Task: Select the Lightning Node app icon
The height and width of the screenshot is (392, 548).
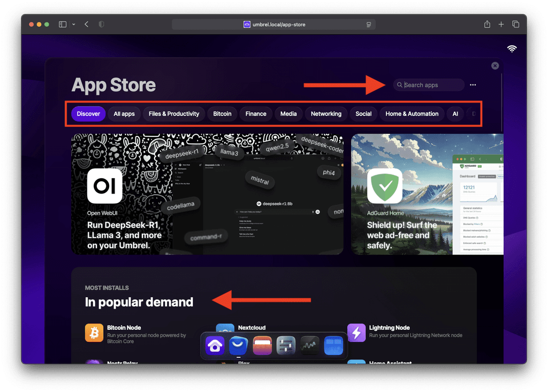Action: [x=357, y=333]
